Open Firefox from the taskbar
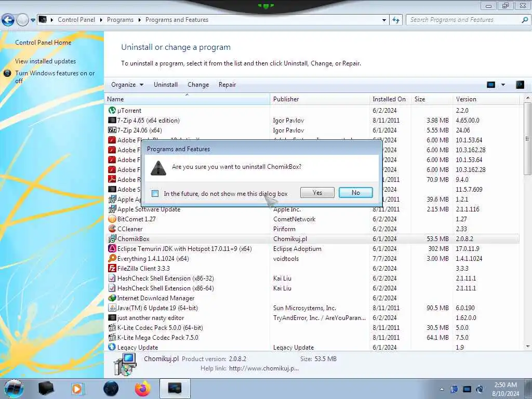This screenshot has height=399, width=532. [143, 389]
